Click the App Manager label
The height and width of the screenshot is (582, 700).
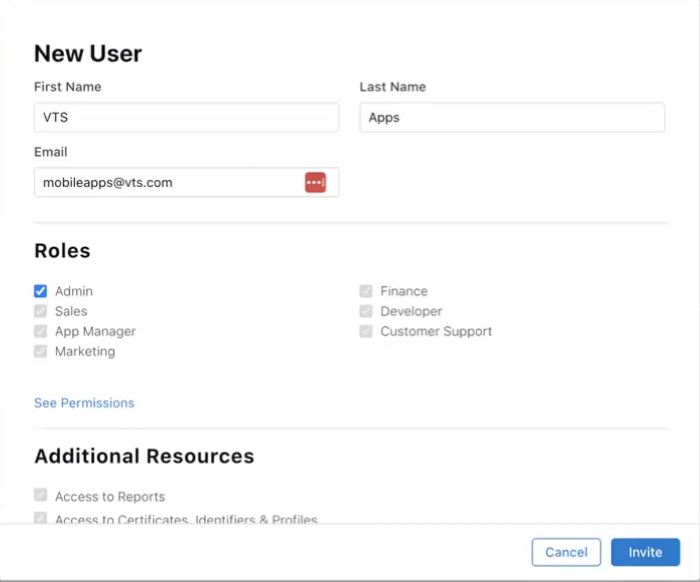[x=96, y=331]
